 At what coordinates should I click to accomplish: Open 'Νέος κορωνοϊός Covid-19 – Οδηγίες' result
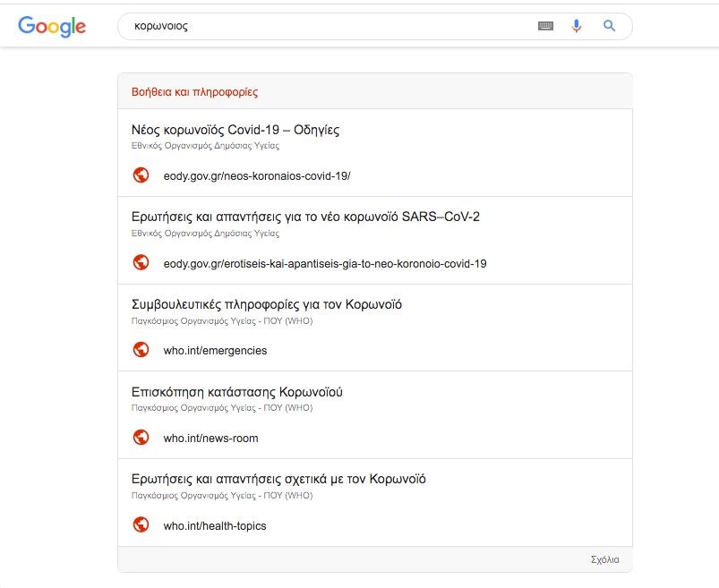point(235,130)
